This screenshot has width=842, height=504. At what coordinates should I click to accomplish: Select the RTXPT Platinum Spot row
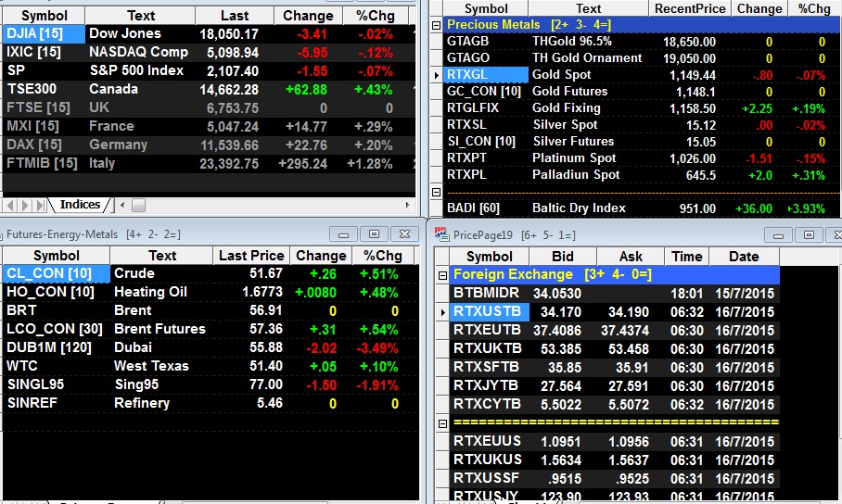coord(642,157)
